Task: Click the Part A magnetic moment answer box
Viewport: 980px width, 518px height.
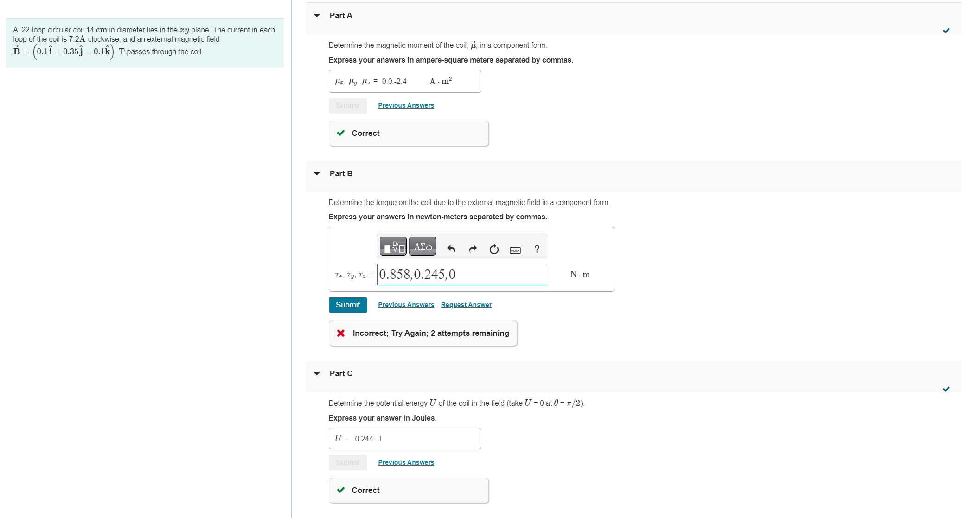Action: [404, 82]
